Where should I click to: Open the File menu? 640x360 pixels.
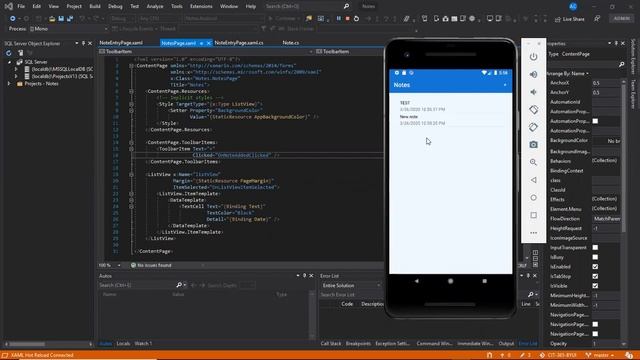[21, 6]
